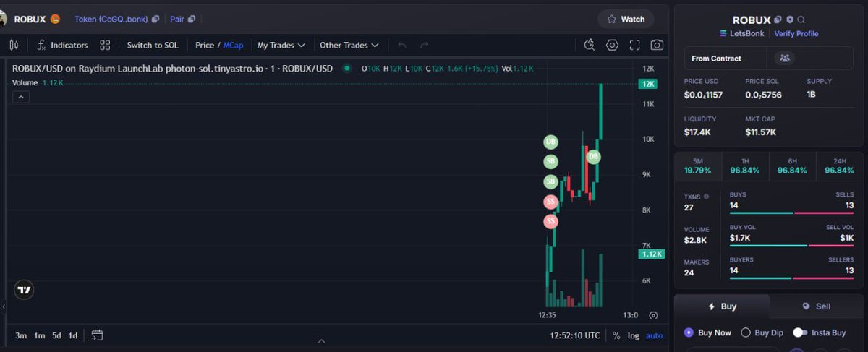The width and height of the screenshot is (868, 352).
Task: Open time axis settings gear icon
Action: coord(653,315)
